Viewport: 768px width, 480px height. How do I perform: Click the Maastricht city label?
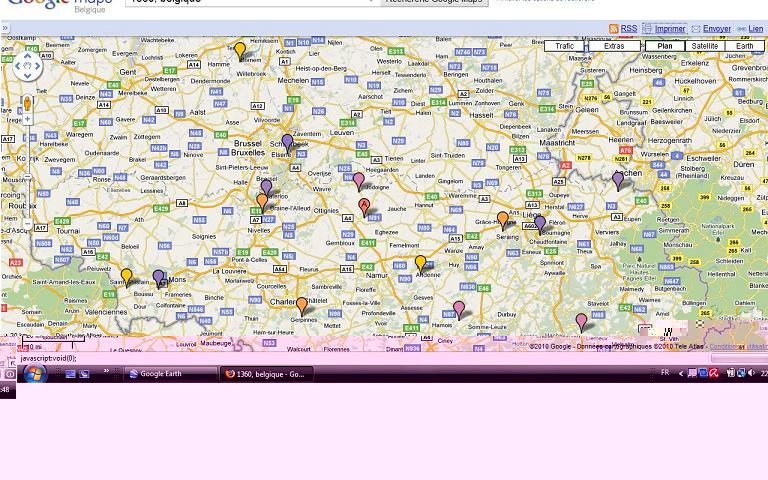[x=557, y=143]
